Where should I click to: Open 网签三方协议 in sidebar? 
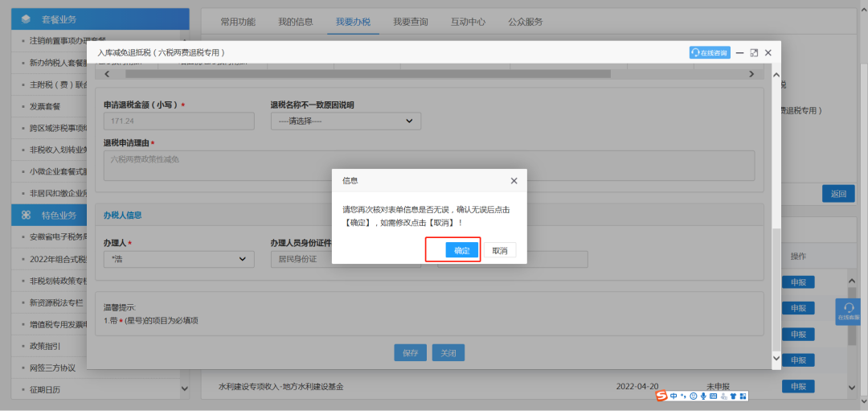click(52, 368)
